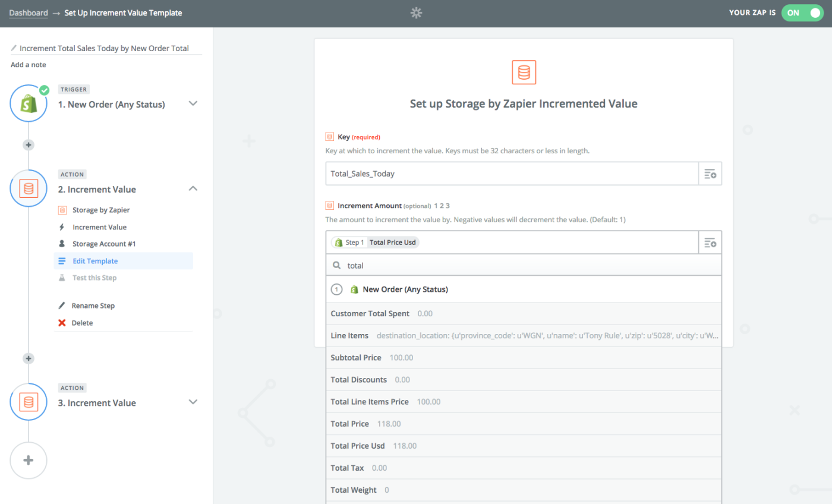Pick Total Discounts 0.00
The height and width of the screenshot is (504, 832).
coord(524,380)
